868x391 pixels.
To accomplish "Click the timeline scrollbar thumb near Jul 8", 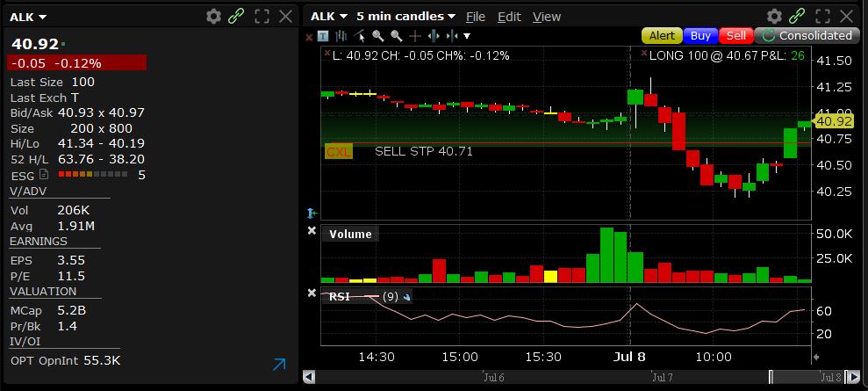I will point(809,377).
